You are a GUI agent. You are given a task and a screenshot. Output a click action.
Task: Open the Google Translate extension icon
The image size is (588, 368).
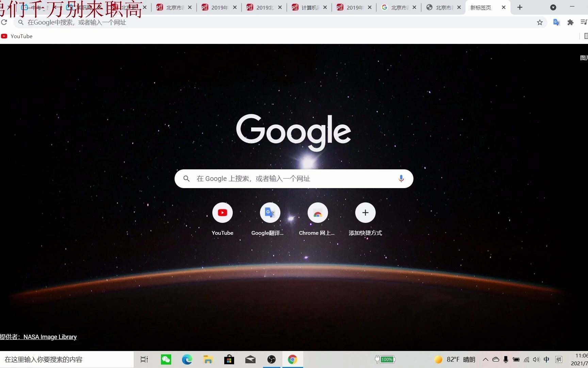pyautogui.click(x=556, y=22)
